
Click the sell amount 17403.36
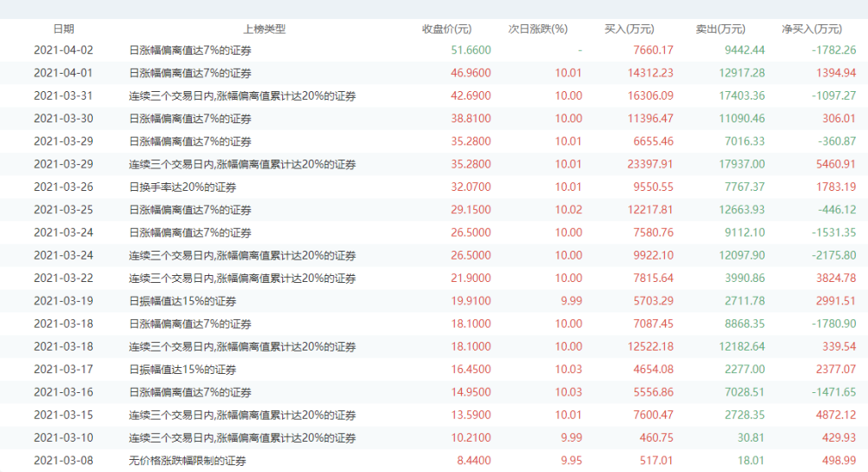point(742,95)
